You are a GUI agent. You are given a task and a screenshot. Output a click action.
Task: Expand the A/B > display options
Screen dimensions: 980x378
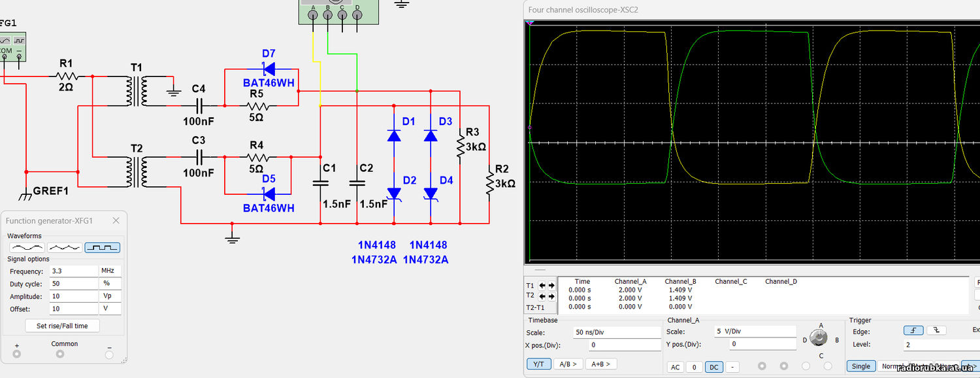click(x=568, y=364)
